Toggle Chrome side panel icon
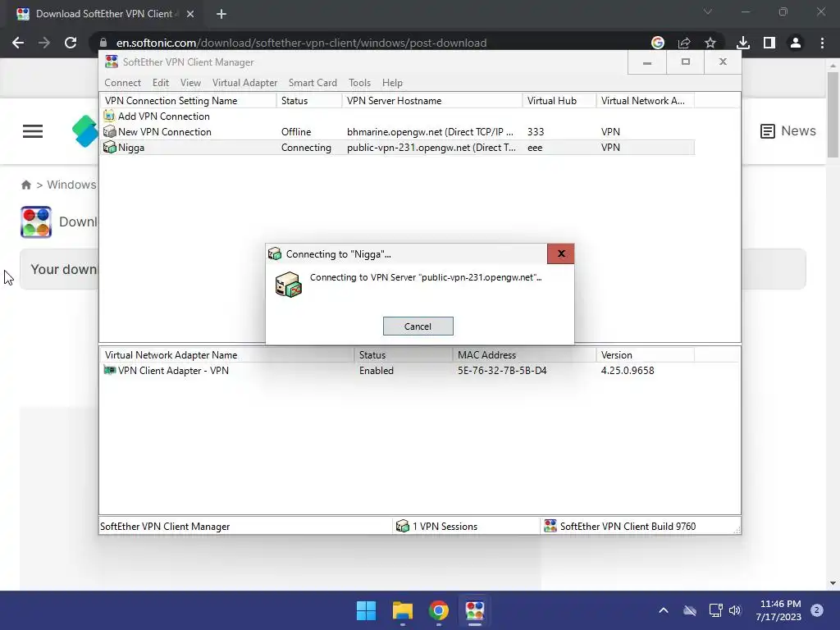Screen dimensions: 840x630 pos(769,43)
